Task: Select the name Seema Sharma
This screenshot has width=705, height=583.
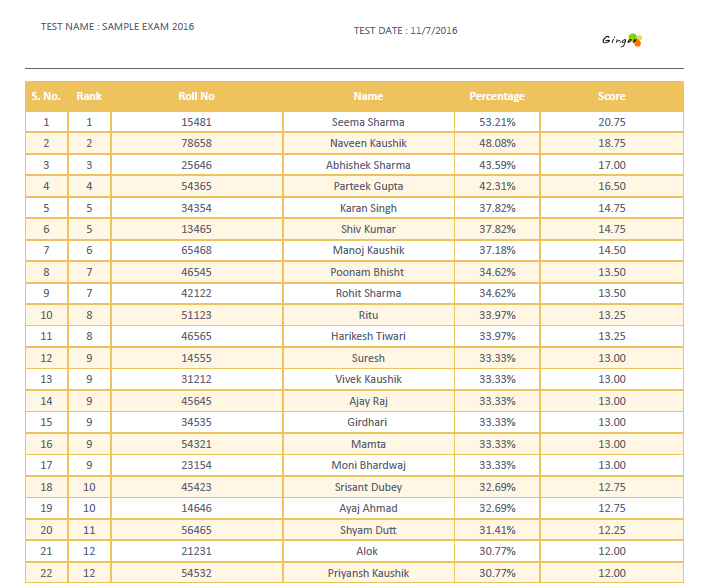Action: (x=368, y=122)
